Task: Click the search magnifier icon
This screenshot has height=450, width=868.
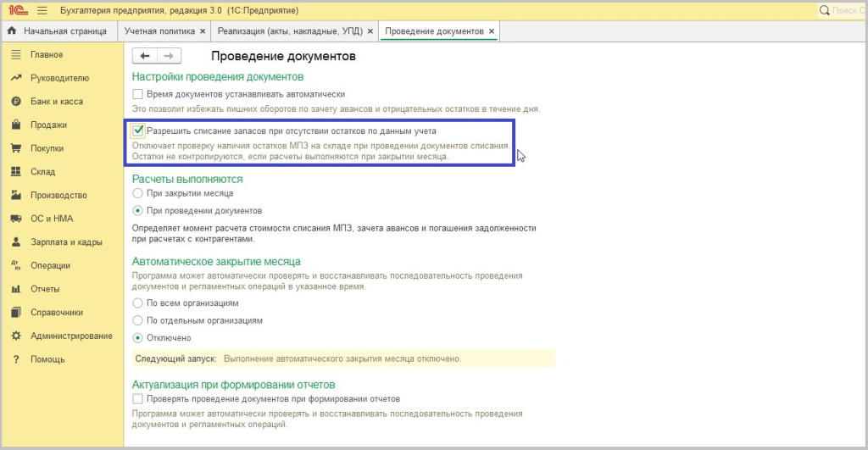Action: coord(824,10)
